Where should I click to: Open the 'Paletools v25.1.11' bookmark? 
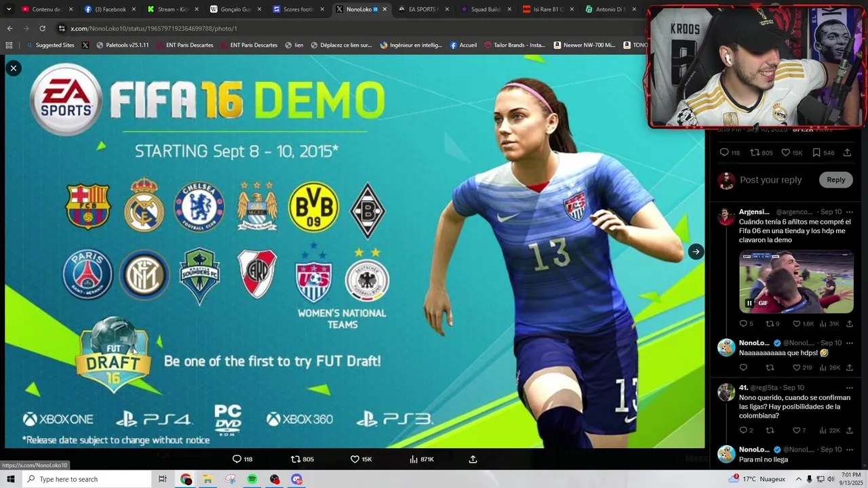[x=123, y=45]
